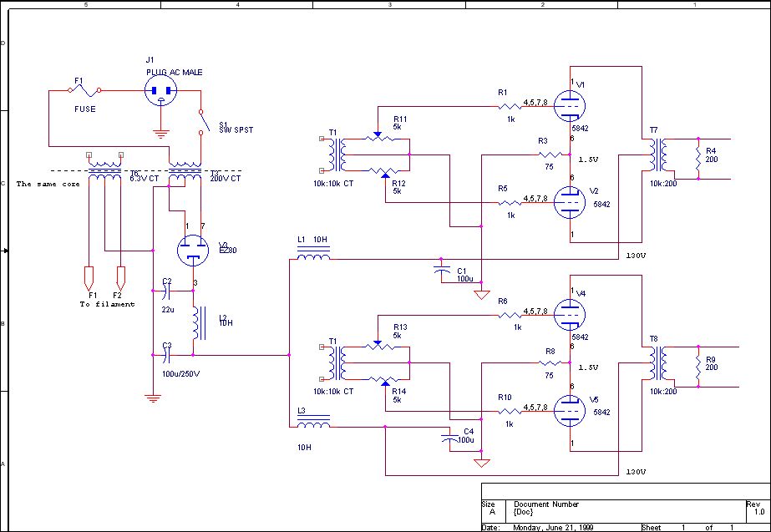
Task: Click the R11 5k potentiometer wiper
Action: click(x=378, y=134)
